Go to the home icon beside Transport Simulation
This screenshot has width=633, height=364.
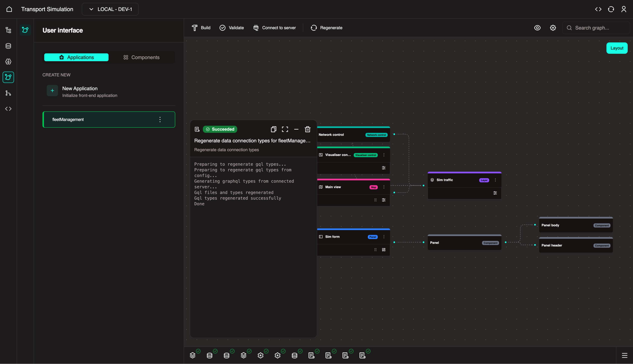9,9
